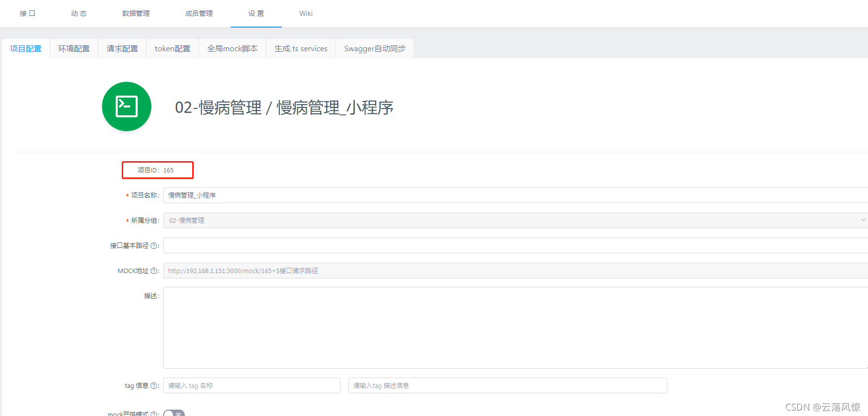Image resolution: width=868 pixels, height=416 pixels.
Task: Open the 数据管理 top menu
Action: pos(136,13)
